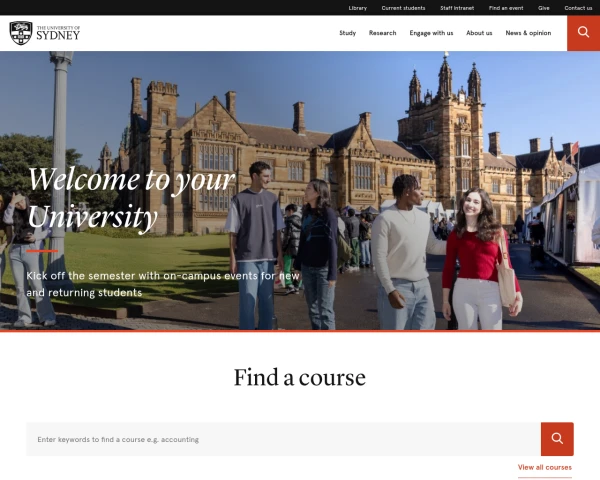
Task: Open the Contact us page
Action: point(578,8)
